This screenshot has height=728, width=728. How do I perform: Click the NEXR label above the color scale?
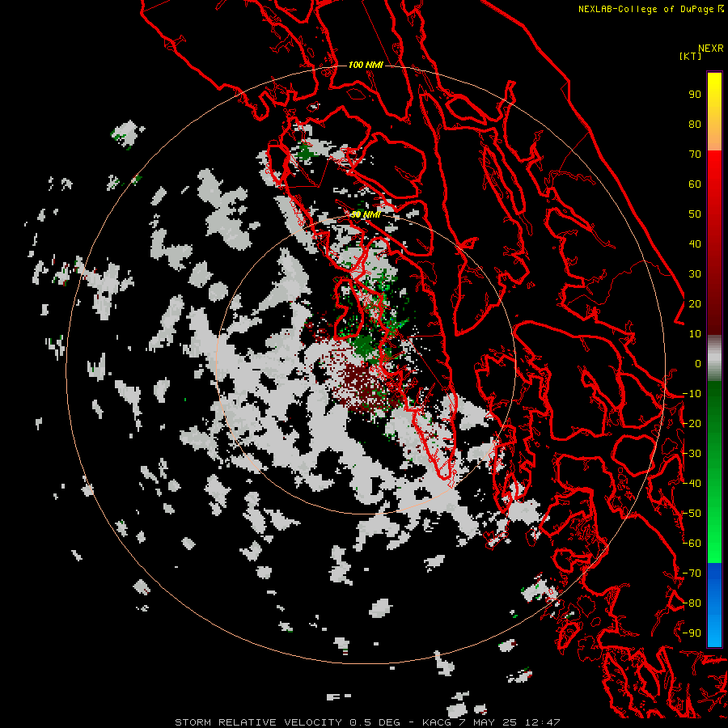[711, 49]
